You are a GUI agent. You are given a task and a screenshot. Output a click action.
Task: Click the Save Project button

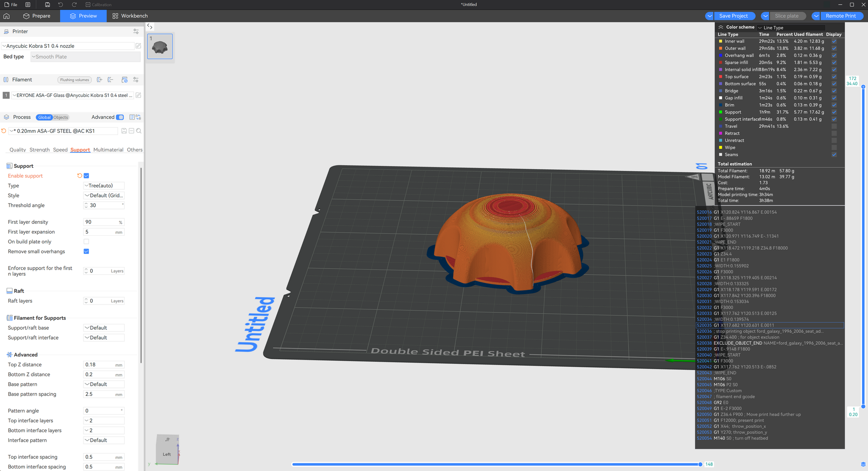[733, 16]
